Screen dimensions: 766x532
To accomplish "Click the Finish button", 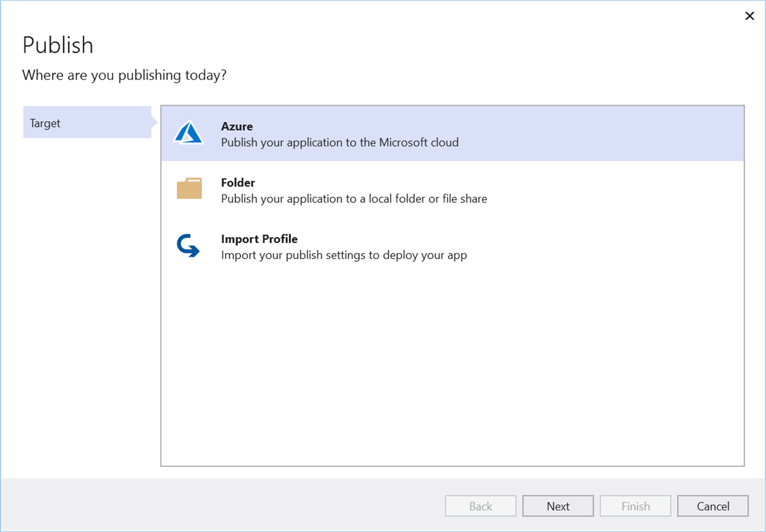I will click(636, 506).
